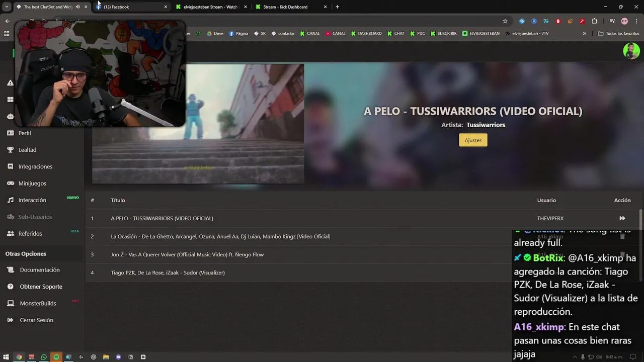Close the Facebook tab
This screenshot has width=644, height=362.
pos(166,7)
